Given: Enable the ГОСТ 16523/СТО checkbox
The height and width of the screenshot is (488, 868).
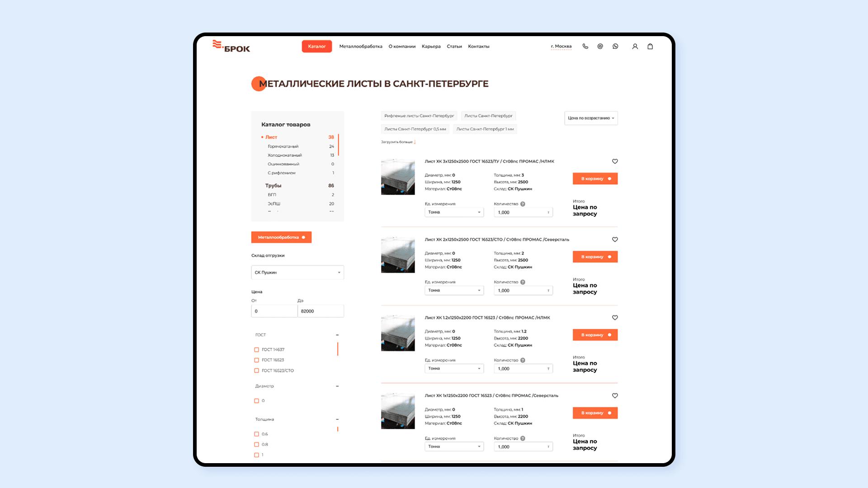Looking at the screenshot, I should [x=256, y=371].
